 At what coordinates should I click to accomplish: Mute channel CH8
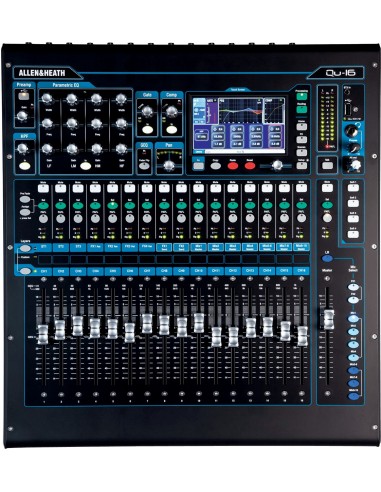[164, 188]
